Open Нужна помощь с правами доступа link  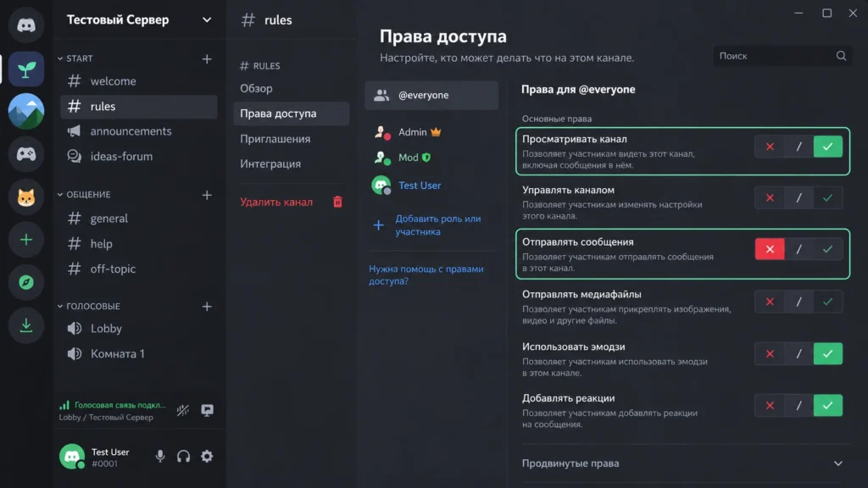click(426, 275)
